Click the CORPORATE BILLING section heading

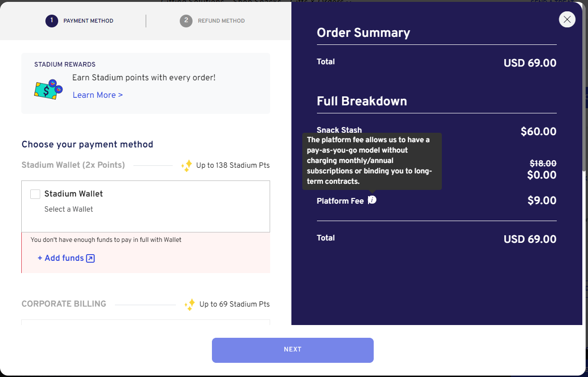tap(64, 304)
